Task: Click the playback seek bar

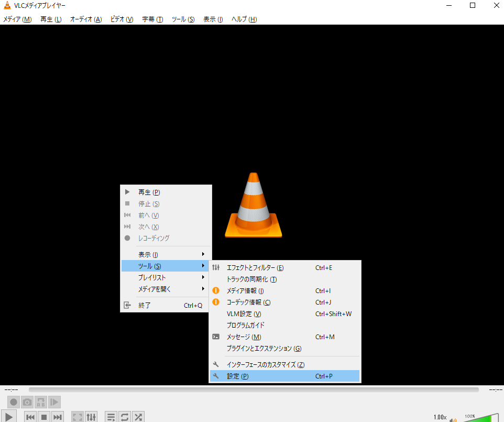Action: pyautogui.click(x=254, y=389)
